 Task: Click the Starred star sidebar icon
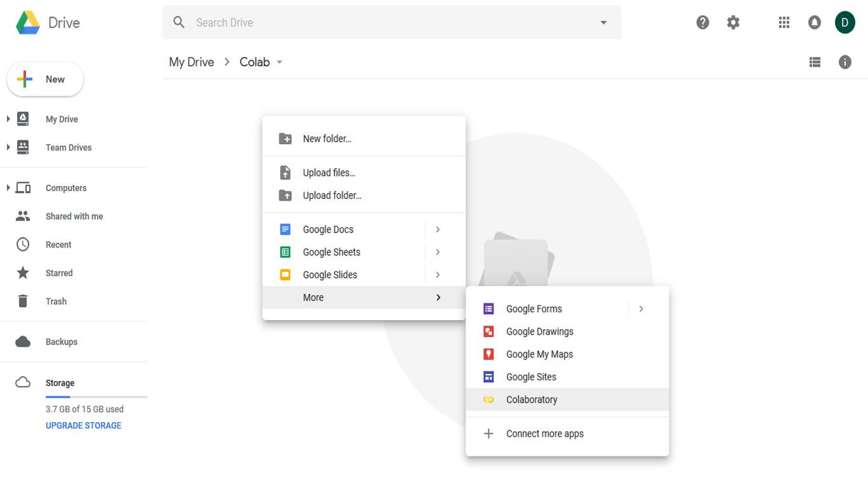[23, 273]
